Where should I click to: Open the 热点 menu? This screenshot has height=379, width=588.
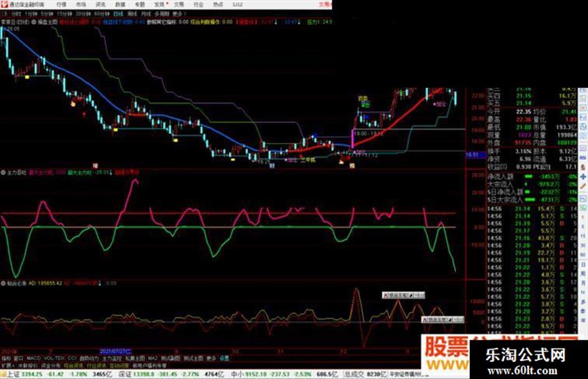click(x=218, y=4)
